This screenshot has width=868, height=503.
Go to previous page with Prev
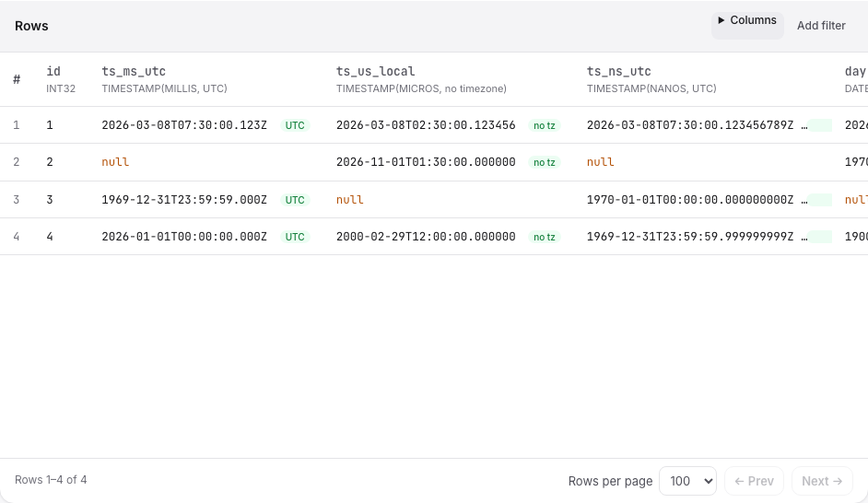(x=754, y=481)
